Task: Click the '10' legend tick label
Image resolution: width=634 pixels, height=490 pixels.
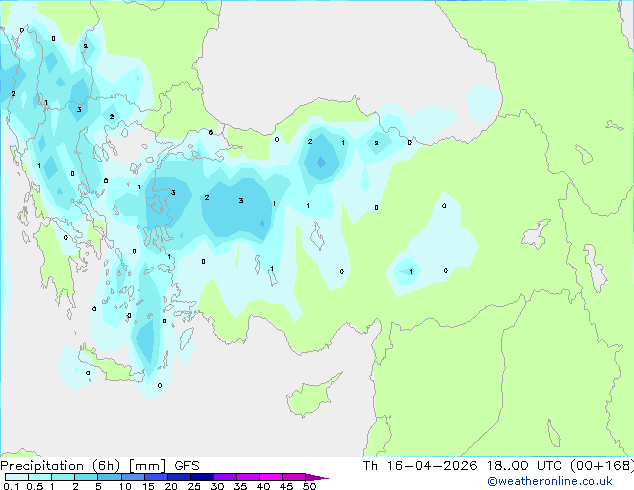Action: coord(125,486)
